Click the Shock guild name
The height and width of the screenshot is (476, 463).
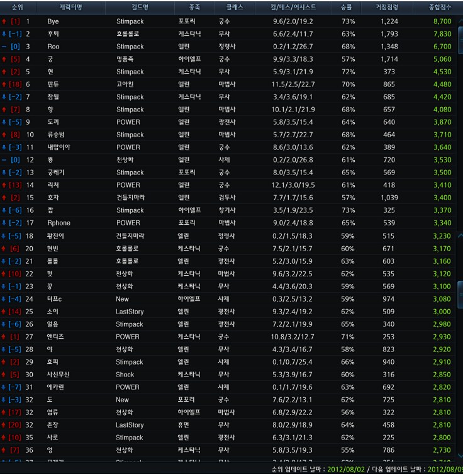[125, 375]
